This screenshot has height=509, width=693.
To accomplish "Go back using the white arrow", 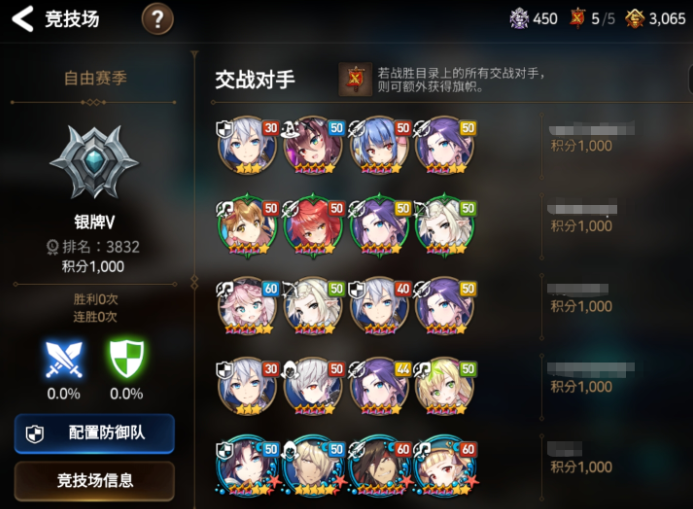I will click(x=22, y=19).
